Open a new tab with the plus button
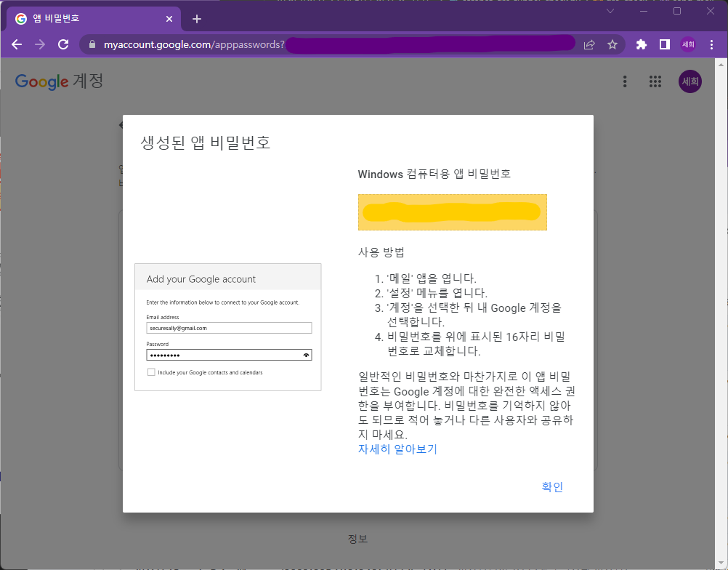The height and width of the screenshot is (570, 728). pyautogui.click(x=197, y=19)
